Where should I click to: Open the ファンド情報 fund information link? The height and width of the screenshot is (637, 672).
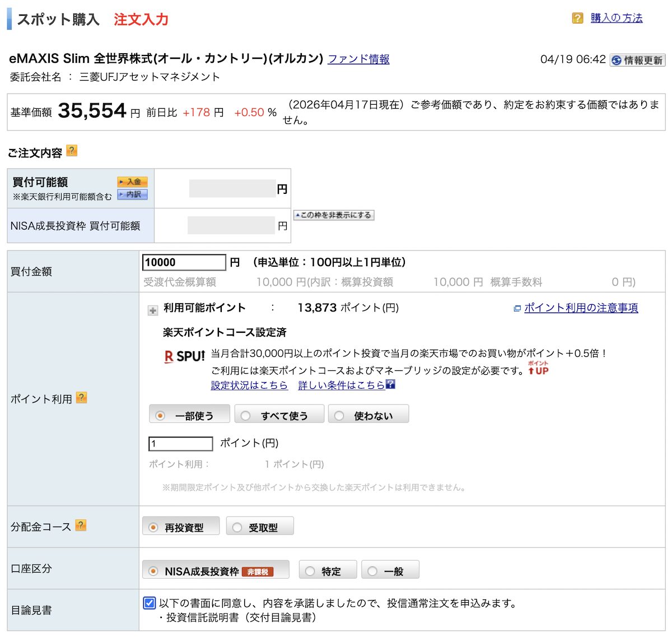[x=359, y=59]
